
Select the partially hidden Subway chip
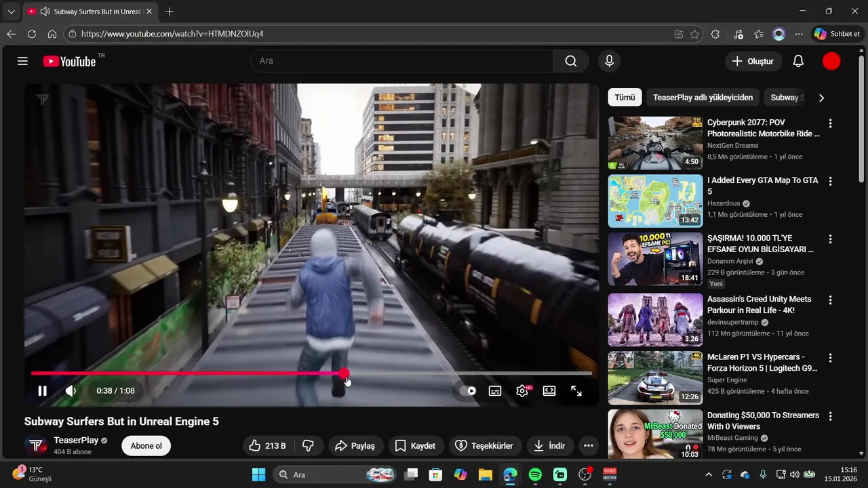click(787, 98)
